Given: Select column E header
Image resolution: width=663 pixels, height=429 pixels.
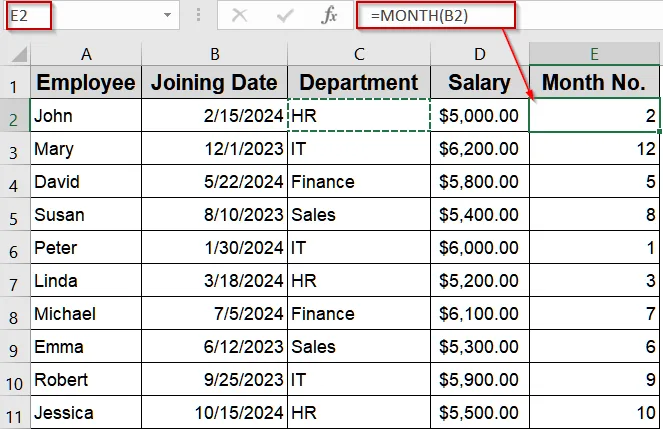Looking at the screenshot, I should [x=594, y=54].
